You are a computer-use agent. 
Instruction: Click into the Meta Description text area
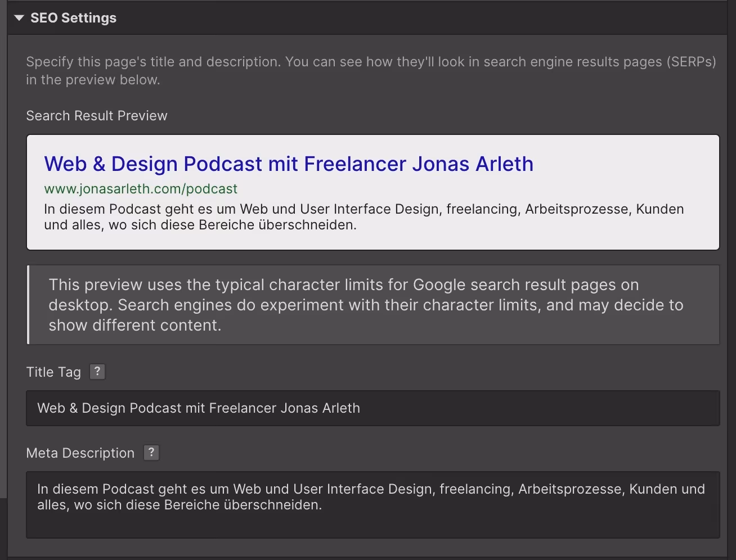[x=373, y=504]
